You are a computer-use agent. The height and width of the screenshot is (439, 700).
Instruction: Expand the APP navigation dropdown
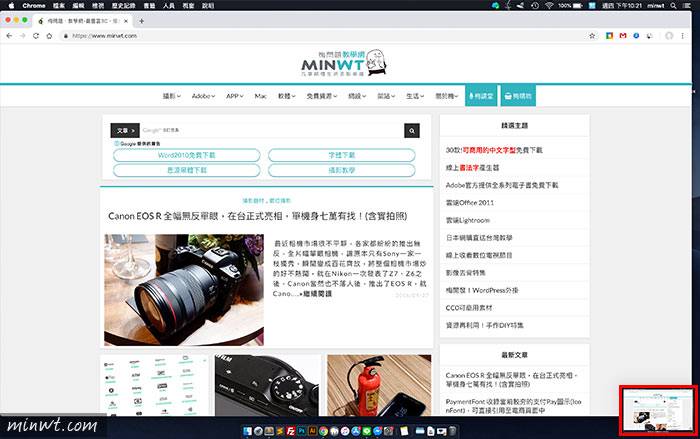coord(236,96)
